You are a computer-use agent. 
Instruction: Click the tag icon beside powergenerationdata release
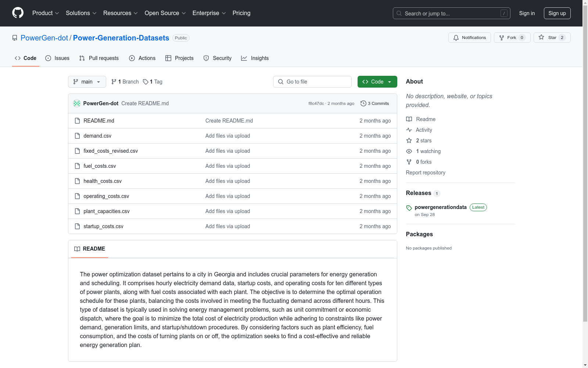pos(409,208)
